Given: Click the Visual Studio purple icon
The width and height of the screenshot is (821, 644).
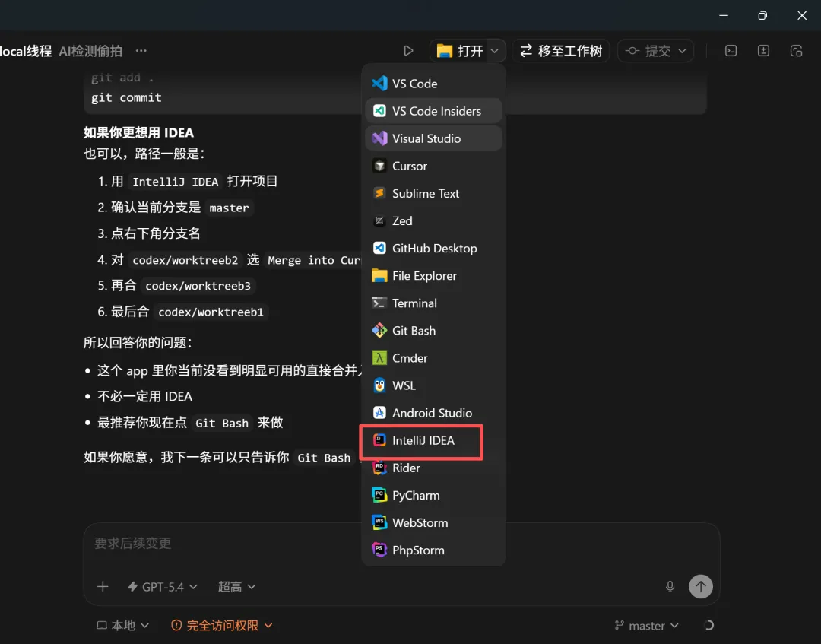Looking at the screenshot, I should tap(379, 138).
